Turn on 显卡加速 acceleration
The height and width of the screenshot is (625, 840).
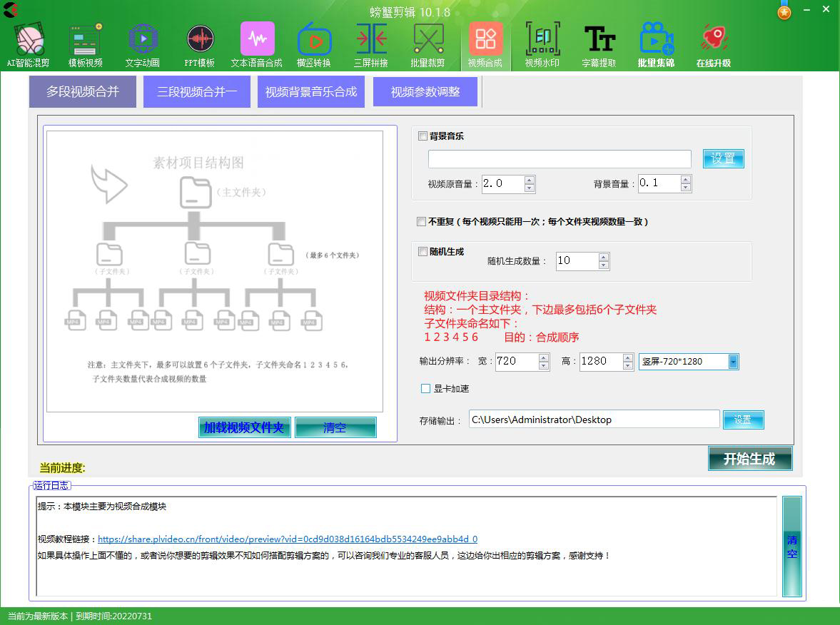click(x=425, y=388)
